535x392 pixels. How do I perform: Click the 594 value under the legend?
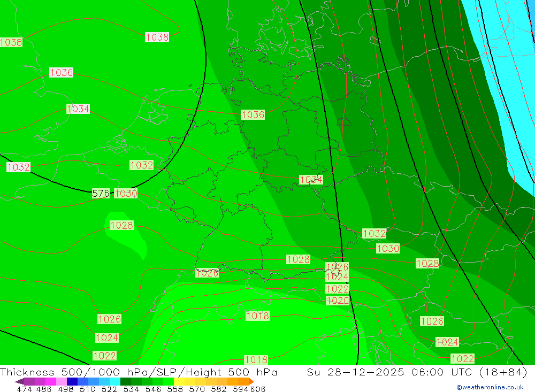coord(241,389)
